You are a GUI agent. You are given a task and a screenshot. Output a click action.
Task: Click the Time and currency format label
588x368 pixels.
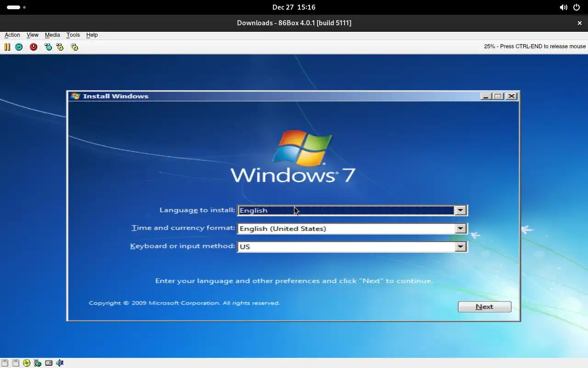[x=183, y=228]
